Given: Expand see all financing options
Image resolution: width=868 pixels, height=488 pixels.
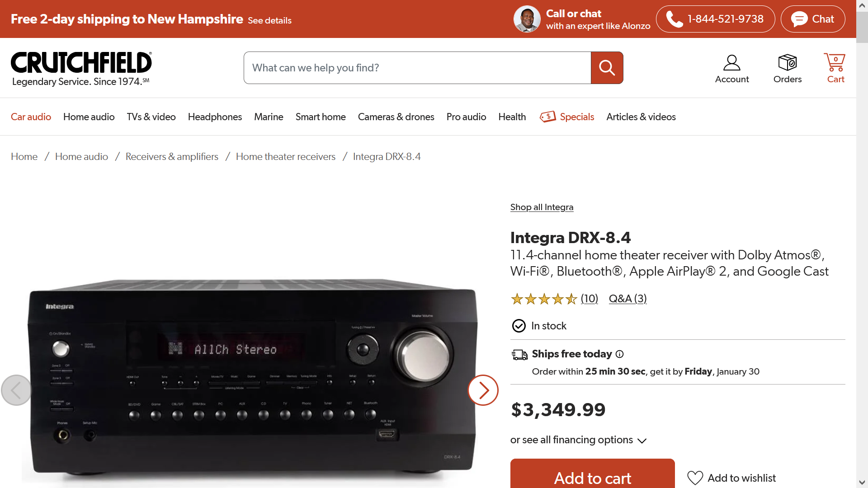Looking at the screenshot, I should click(578, 440).
